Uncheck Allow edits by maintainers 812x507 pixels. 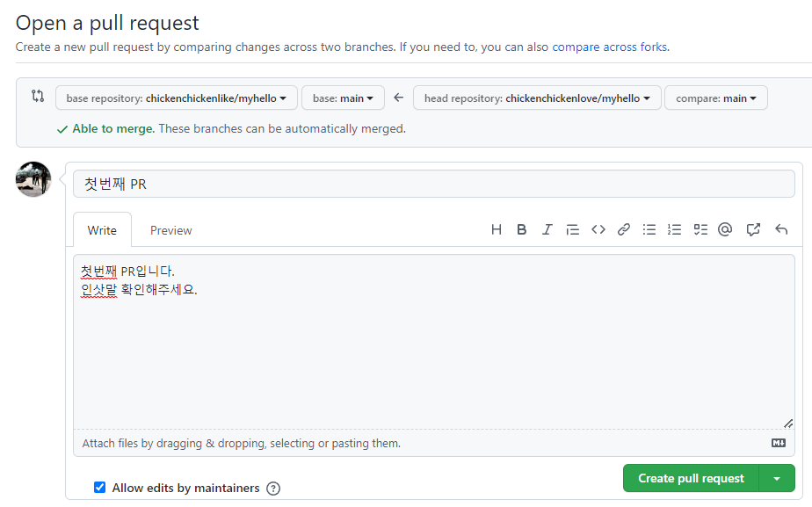point(99,488)
